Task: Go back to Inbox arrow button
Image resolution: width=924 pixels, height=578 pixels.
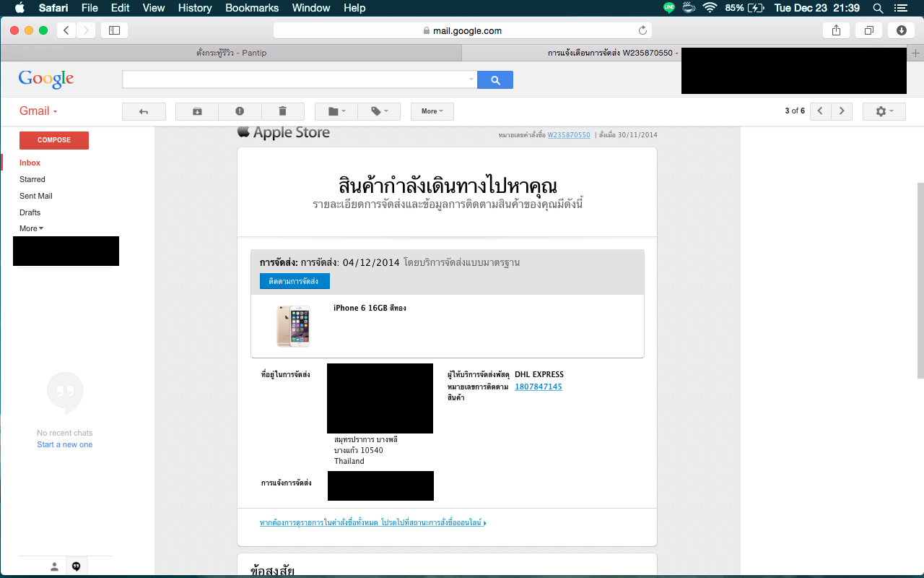Action: tap(144, 111)
